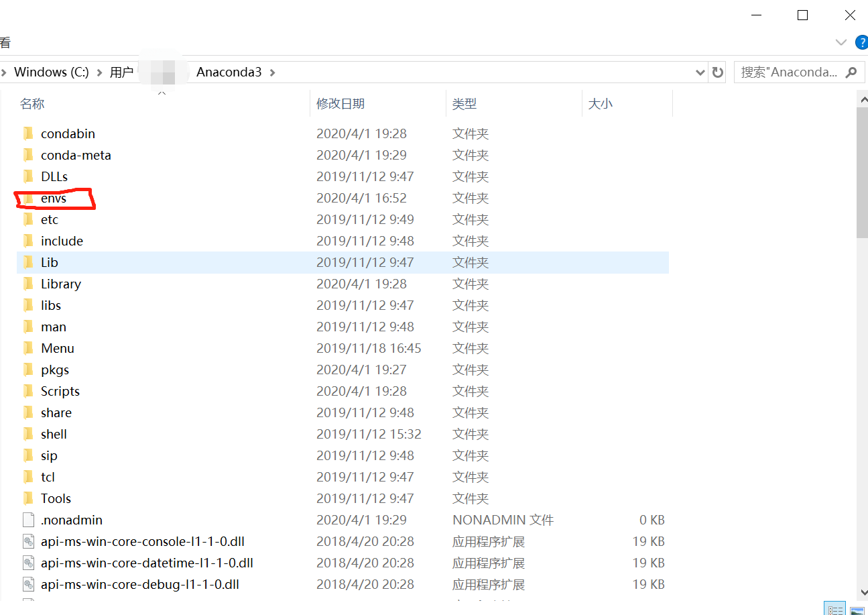
Task: Navigate to Windows (C:) breadcrumb
Action: point(52,72)
